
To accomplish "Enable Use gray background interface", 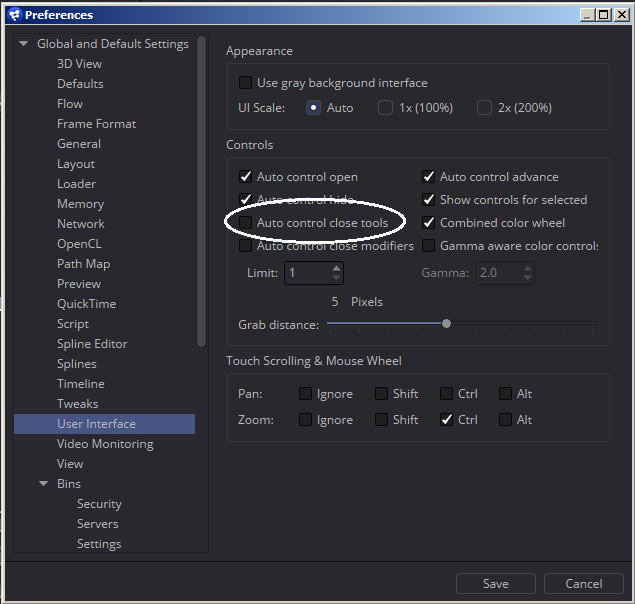I will click(x=245, y=83).
